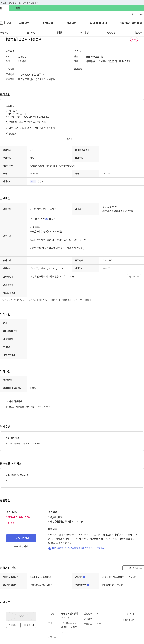Screen dimensions: 144x644
Task: Open 지도 보기 for 제주특별자치도고용센터
Action: [x=134, y=577]
